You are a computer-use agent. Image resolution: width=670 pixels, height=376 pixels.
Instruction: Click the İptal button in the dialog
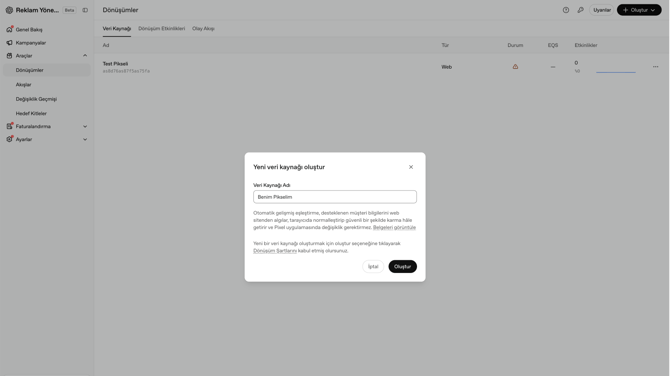coord(373,267)
